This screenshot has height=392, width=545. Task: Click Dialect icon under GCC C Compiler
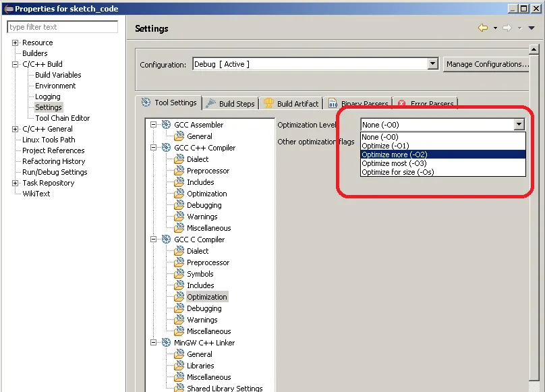click(179, 251)
